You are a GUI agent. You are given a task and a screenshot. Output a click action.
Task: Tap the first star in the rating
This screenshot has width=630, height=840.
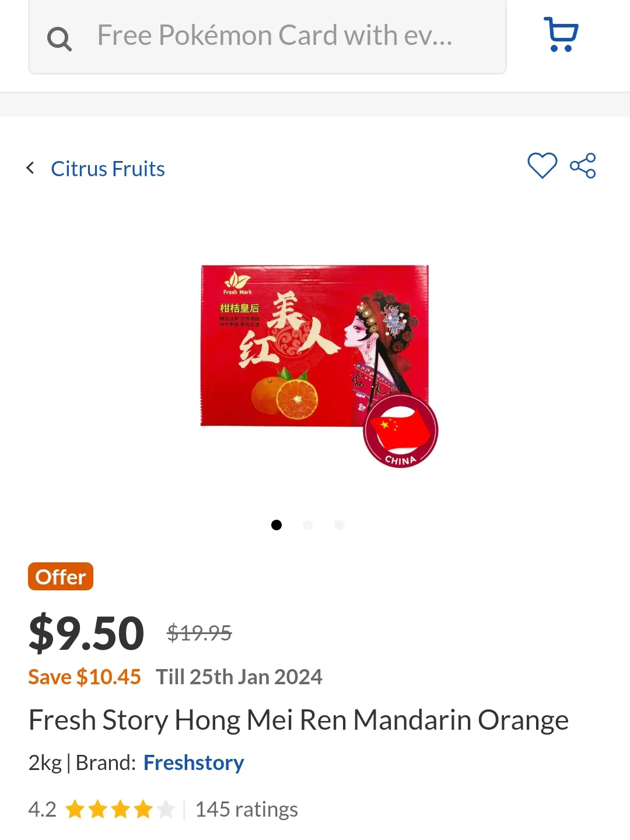click(x=75, y=809)
